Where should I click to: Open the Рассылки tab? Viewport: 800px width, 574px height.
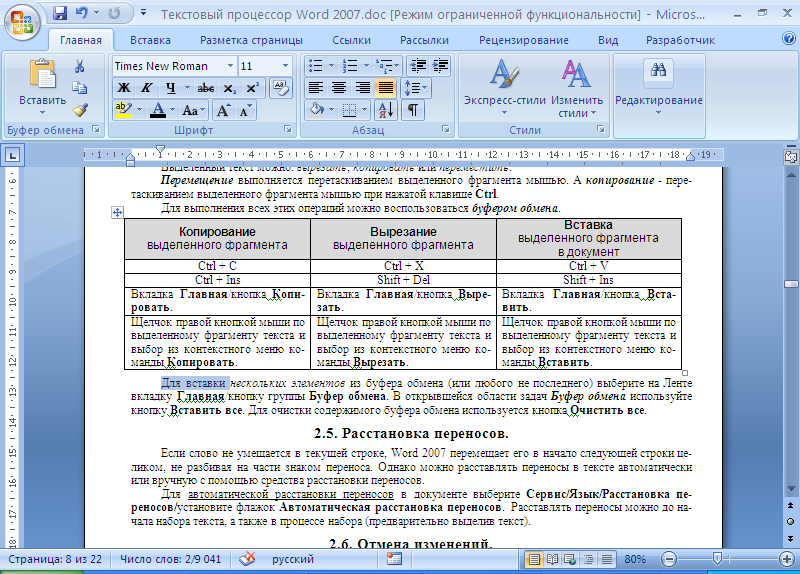(424, 40)
